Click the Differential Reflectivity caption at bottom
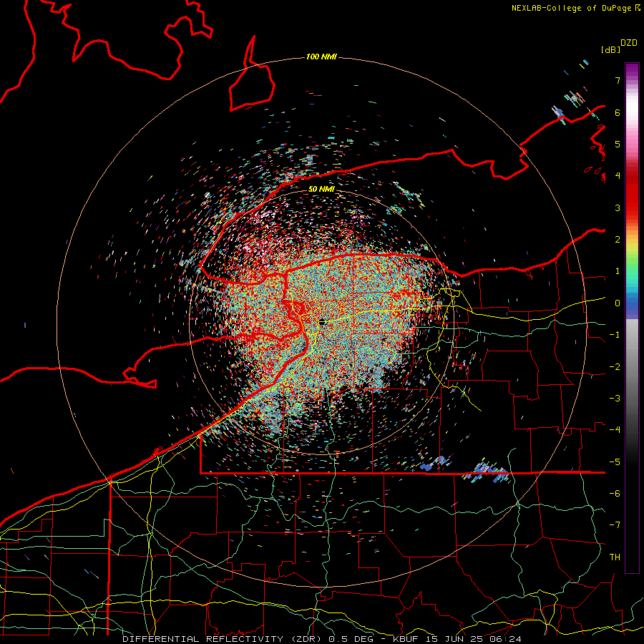This screenshot has width=644, height=644. click(x=321, y=639)
